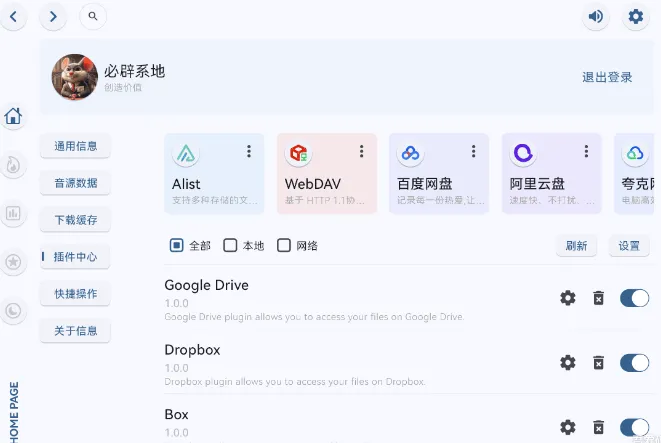Click the Box plugin title
661x443 pixels.
[176, 414]
